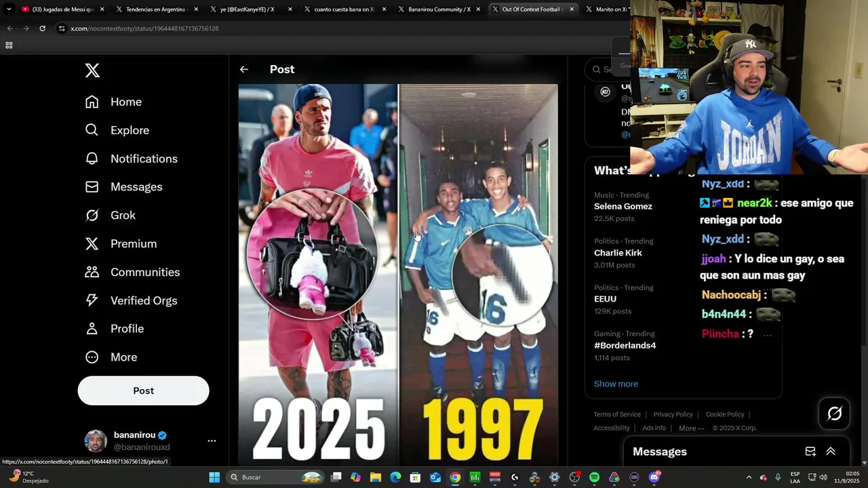Go back with the Post arrow
The width and height of the screenshot is (868, 488).
[x=244, y=69]
